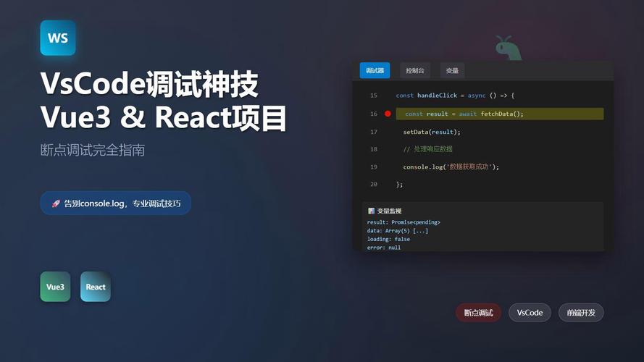Screen dimensions: 644x362
Task: Switch to the 调试器 tab
Action: [375, 71]
